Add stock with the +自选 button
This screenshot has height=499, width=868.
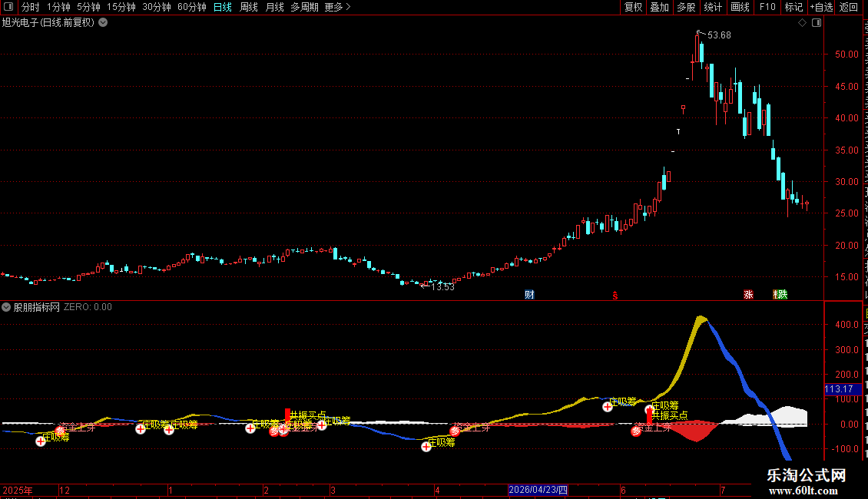click(x=821, y=7)
